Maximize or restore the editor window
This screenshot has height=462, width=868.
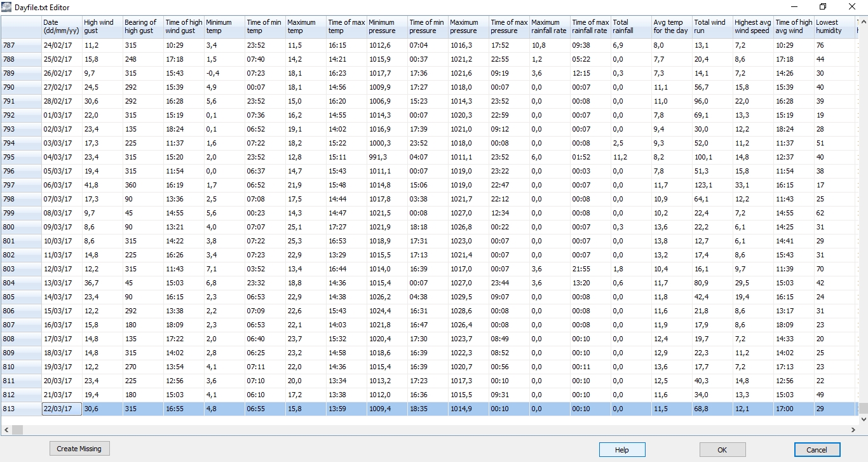tap(823, 7)
